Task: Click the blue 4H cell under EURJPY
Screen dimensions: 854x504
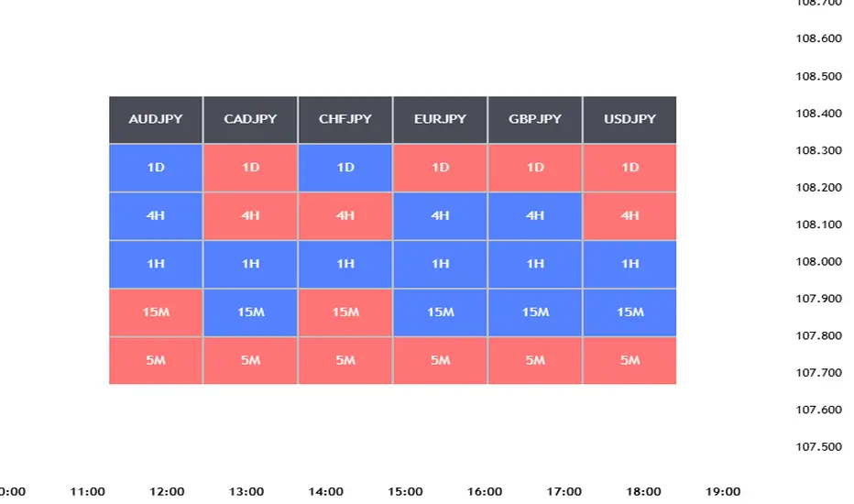Action: 440,216
